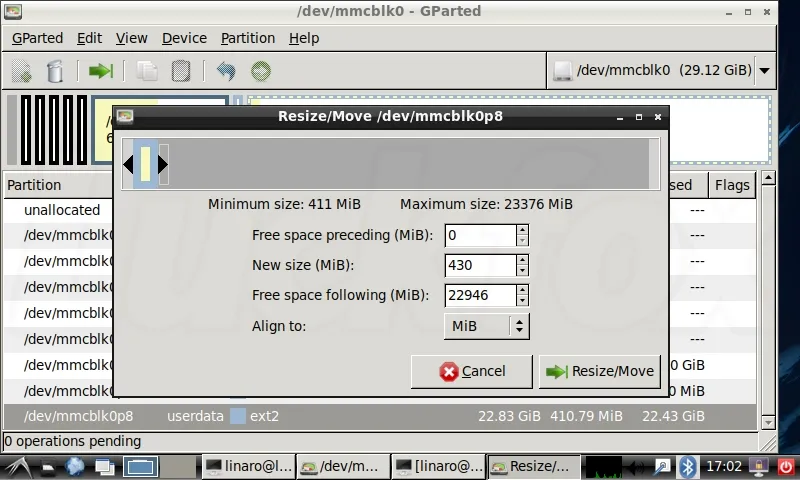
Task: Select the /dev/mmcblk0p8 userdata row
Action: (x=380, y=416)
